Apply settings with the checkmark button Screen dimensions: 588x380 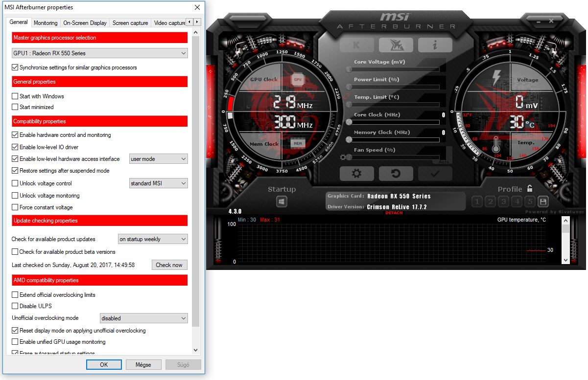(x=435, y=174)
